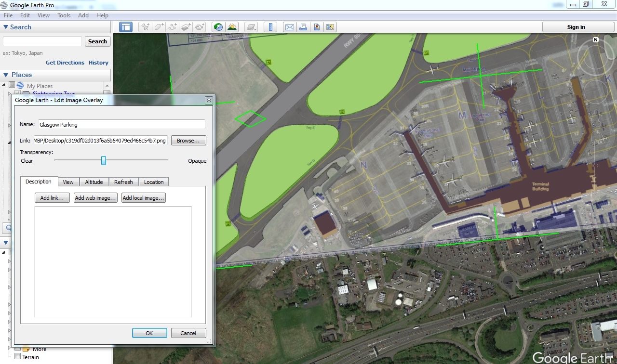Switch to the Altitude tab
The image size is (617, 364).
pos(94,182)
